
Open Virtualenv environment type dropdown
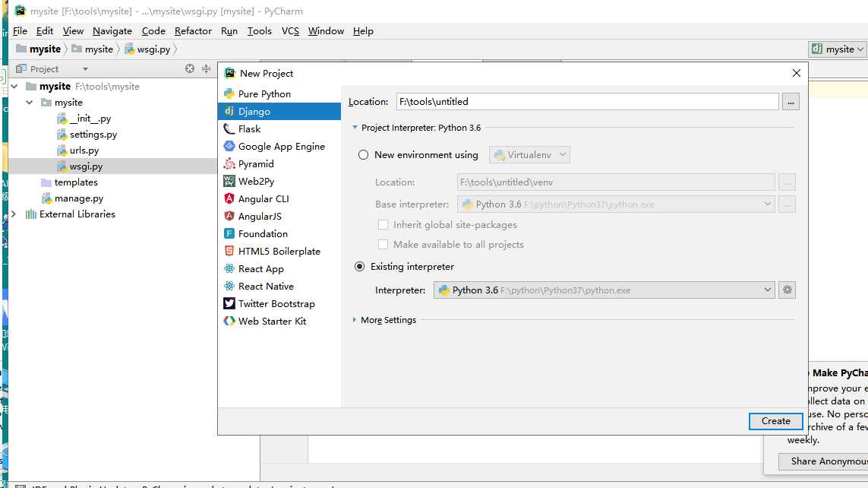530,155
